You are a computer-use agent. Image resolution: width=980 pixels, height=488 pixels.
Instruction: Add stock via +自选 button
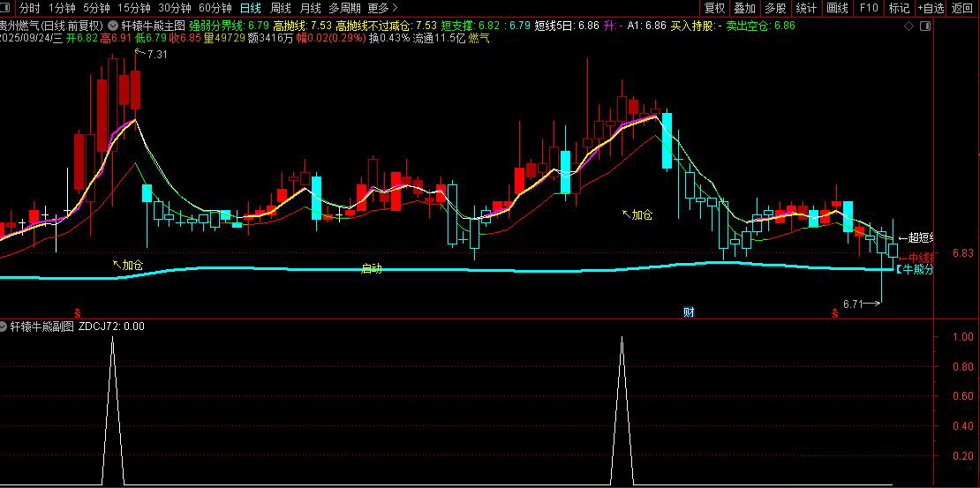click(x=931, y=8)
